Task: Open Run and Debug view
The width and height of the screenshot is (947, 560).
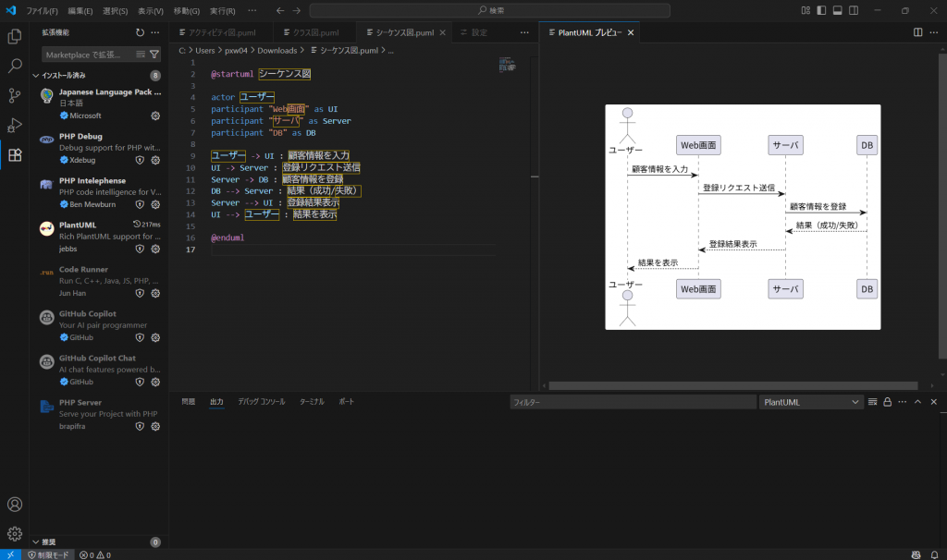Action: coord(15,125)
